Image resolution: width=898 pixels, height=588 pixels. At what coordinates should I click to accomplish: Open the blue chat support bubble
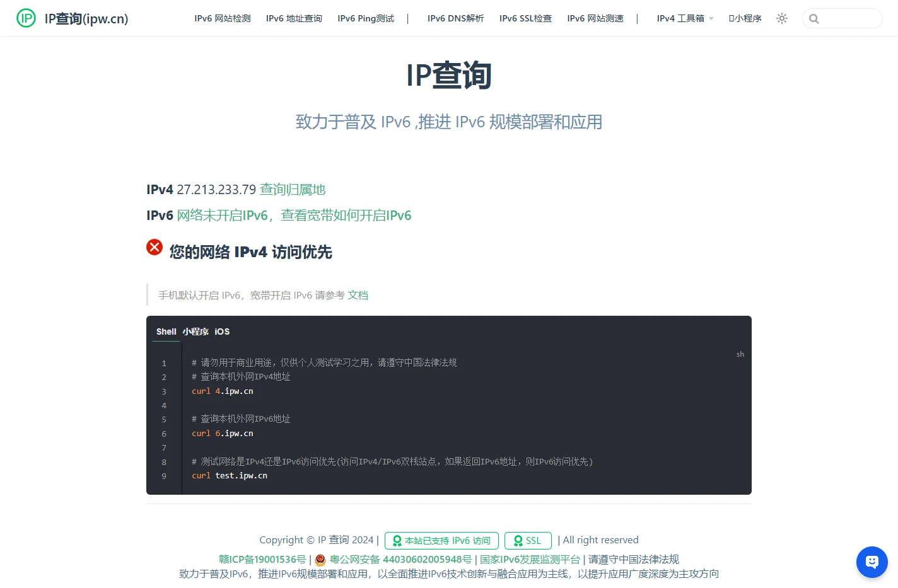pos(872,562)
